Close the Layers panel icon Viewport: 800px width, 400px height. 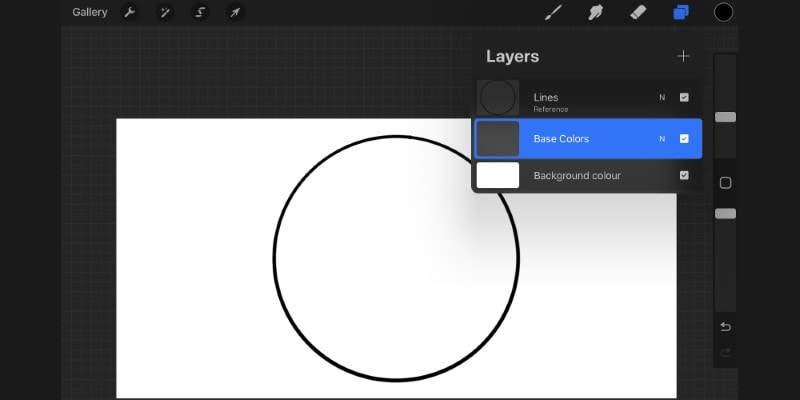pos(681,12)
